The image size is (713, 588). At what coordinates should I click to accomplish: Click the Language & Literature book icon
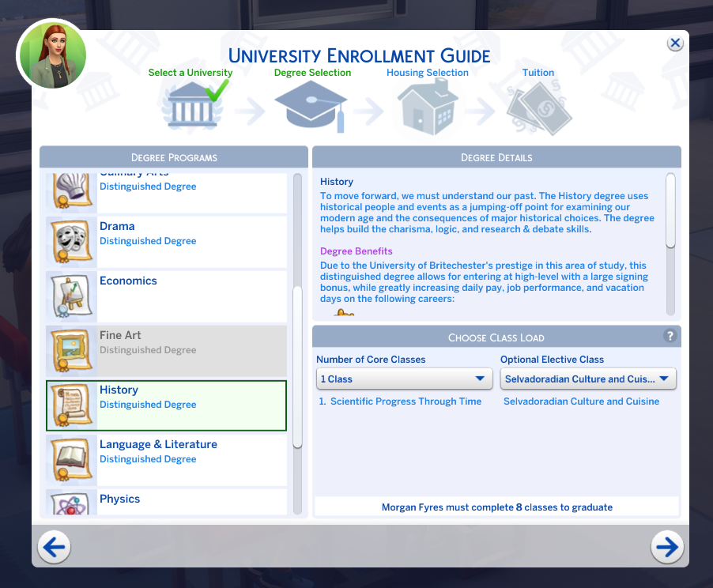[72, 460]
